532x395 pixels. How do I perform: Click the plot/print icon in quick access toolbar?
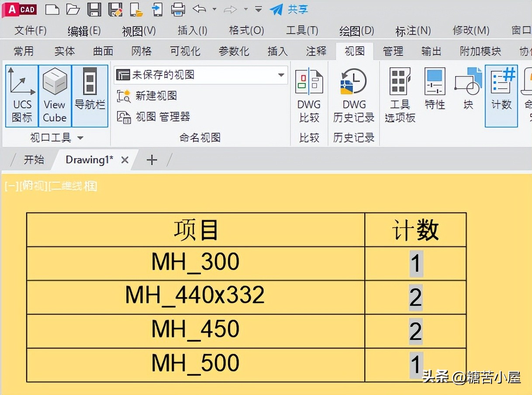point(178,10)
